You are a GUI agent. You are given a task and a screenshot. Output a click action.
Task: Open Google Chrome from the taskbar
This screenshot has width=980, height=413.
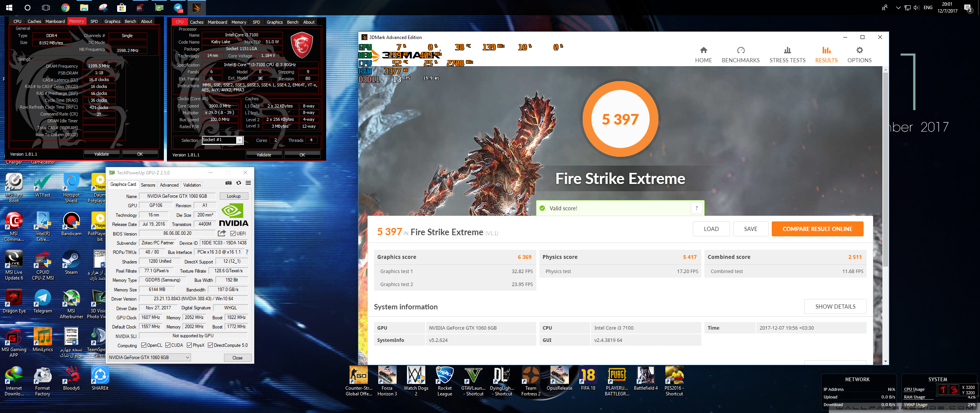pos(65,7)
